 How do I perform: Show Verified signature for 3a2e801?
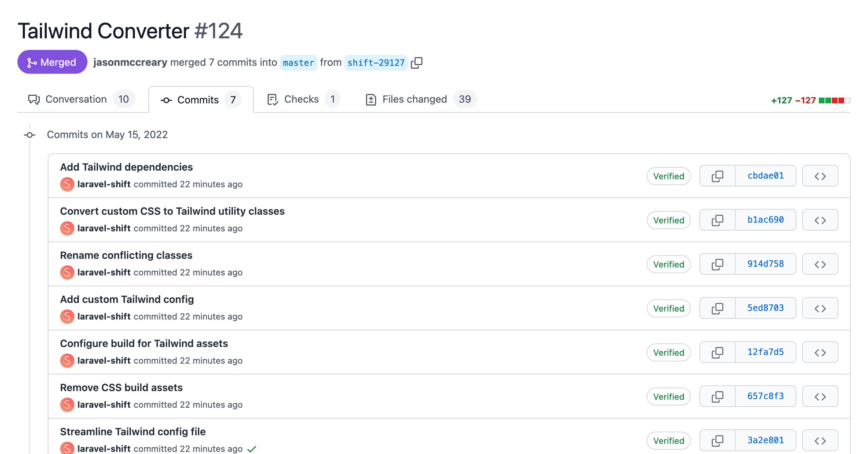coord(668,441)
